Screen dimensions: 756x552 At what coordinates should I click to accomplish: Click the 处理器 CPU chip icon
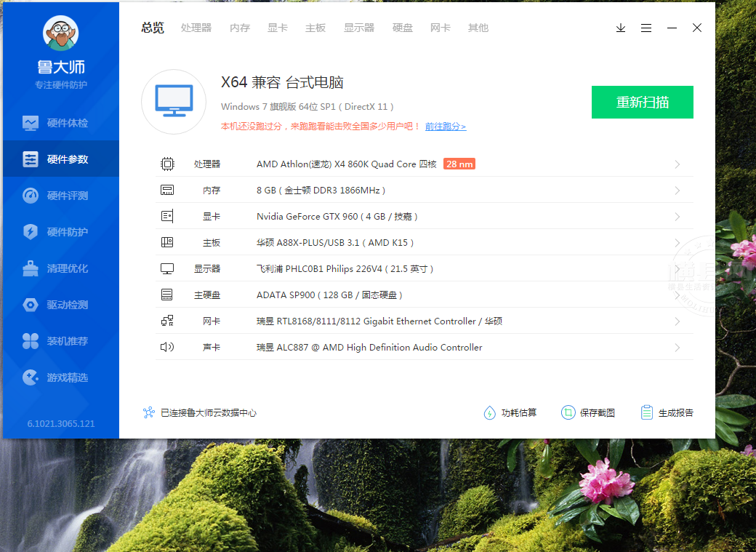point(167,164)
